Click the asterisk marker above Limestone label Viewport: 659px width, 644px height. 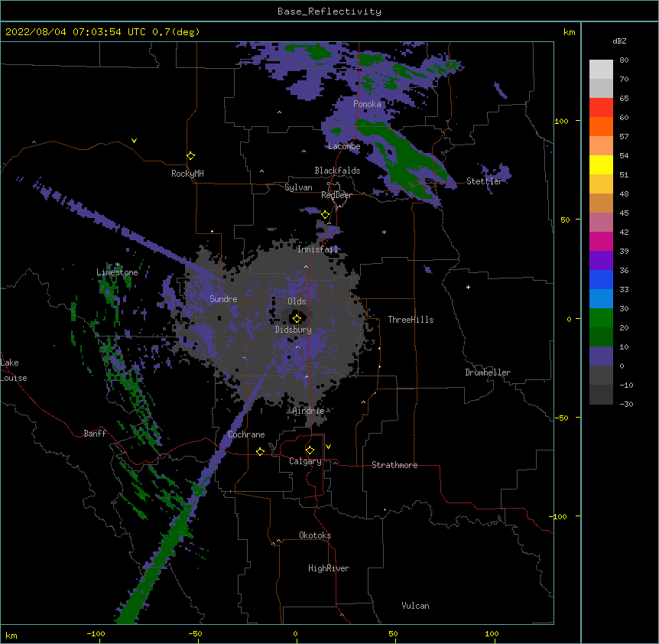118,265
